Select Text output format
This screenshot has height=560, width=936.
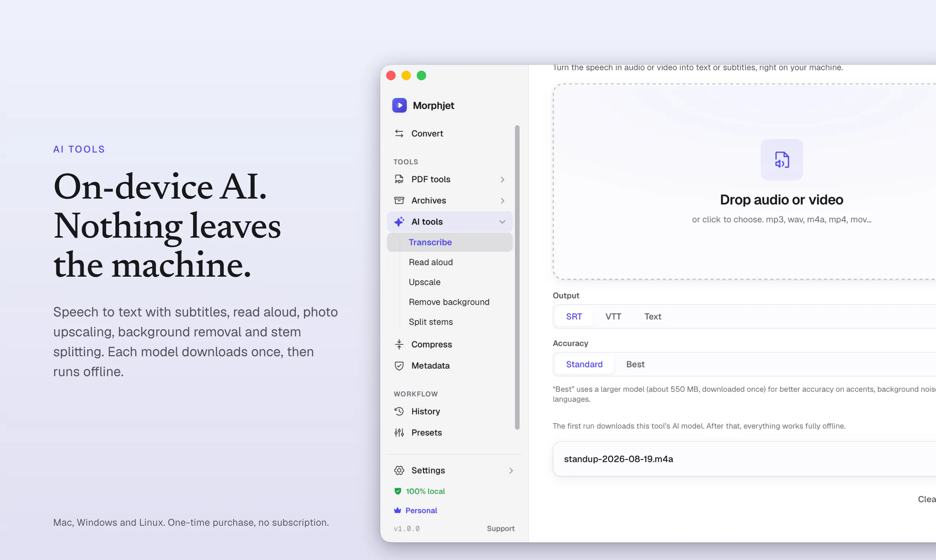click(653, 316)
